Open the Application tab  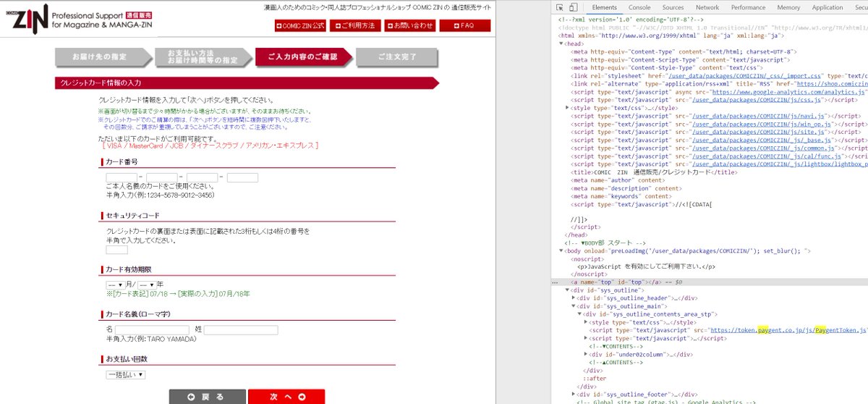click(827, 7)
